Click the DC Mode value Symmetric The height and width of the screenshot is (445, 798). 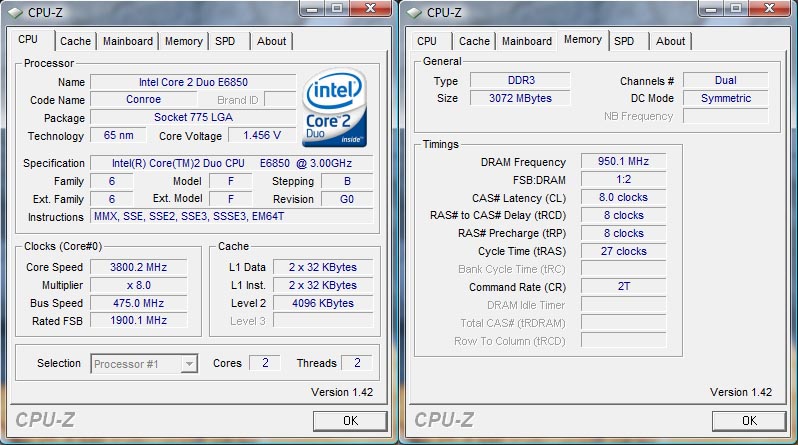click(x=726, y=98)
